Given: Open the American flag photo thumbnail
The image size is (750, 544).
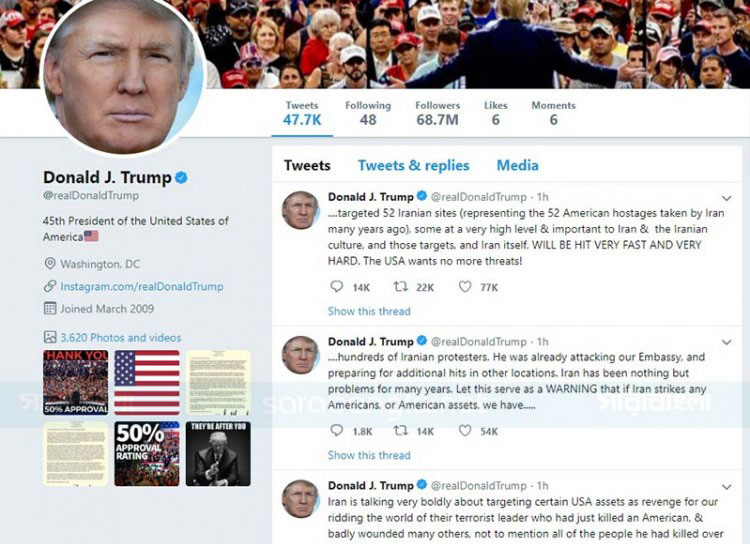Looking at the screenshot, I should 147,382.
